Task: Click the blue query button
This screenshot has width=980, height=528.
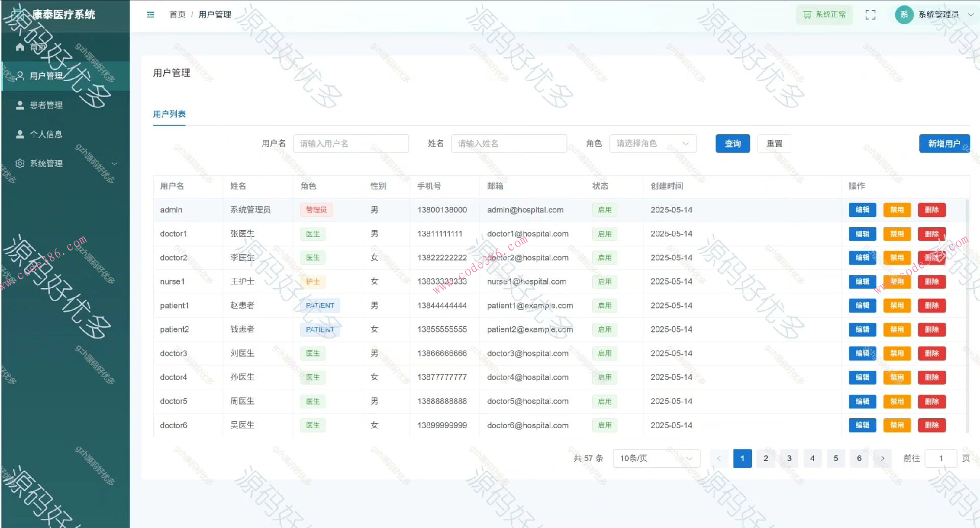Action: [732, 143]
